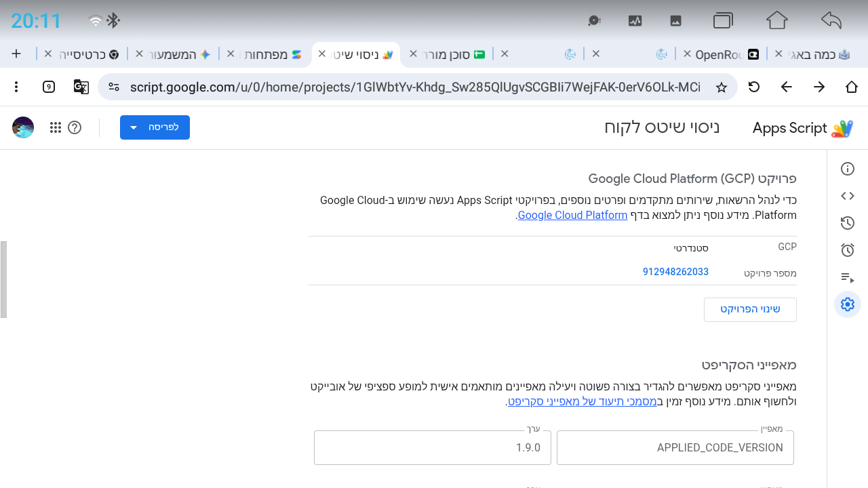The width and height of the screenshot is (868, 488).
Task: Close the כרטיסייה tab
Action: tap(47, 54)
